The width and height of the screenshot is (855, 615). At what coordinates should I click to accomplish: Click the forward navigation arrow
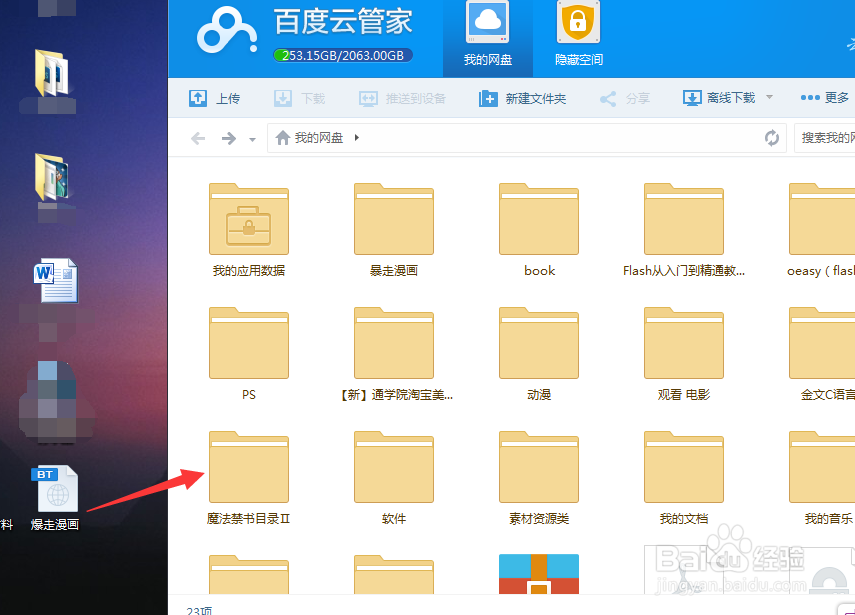click(228, 138)
